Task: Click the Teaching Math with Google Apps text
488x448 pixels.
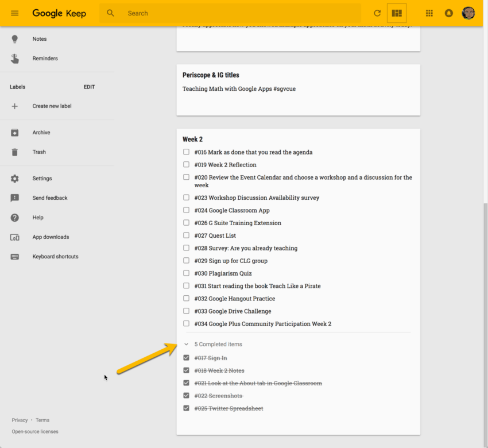Action: pos(239,88)
